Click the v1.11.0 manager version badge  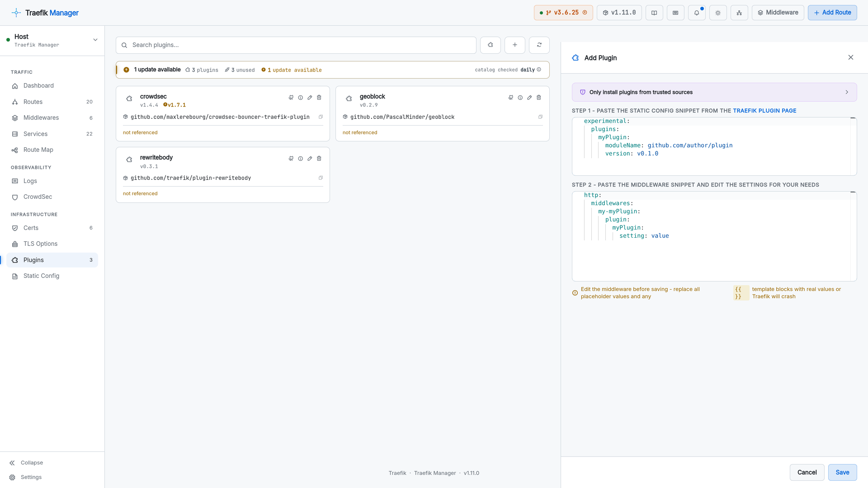pyautogui.click(x=619, y=13)
